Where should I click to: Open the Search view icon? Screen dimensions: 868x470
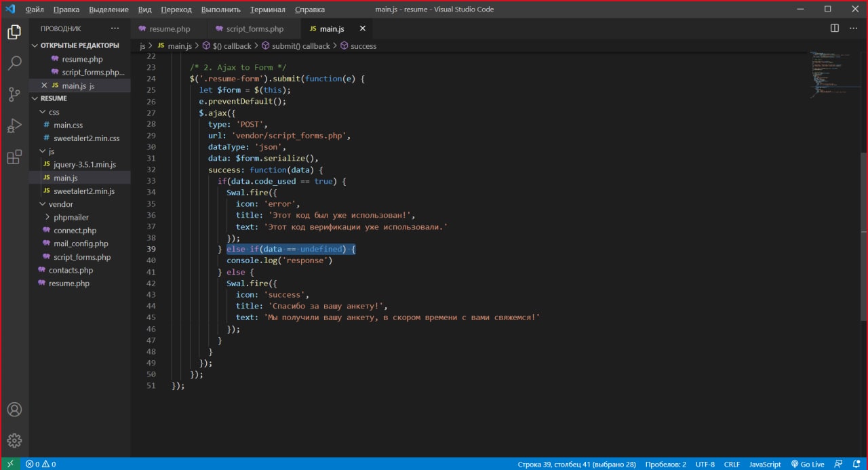coord(14,63)
